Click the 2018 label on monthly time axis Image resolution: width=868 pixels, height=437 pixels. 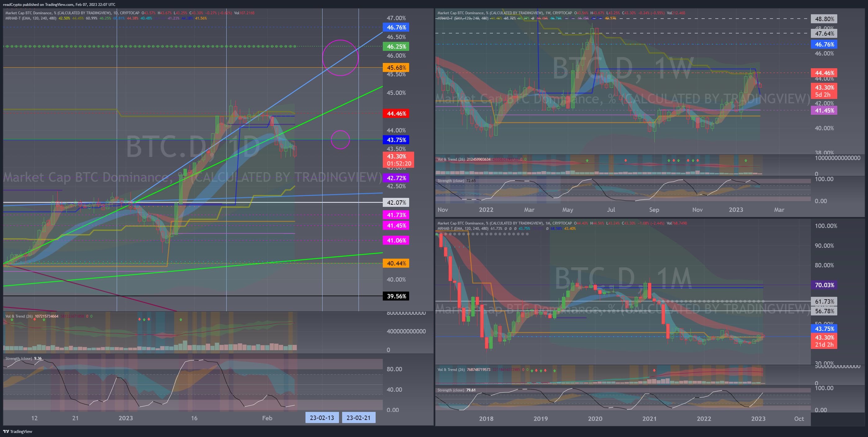(x=486, y=418)
